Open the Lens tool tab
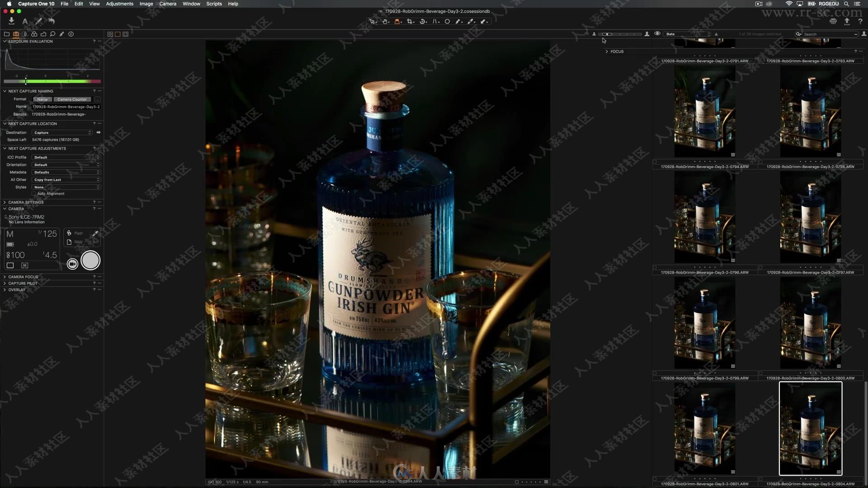 [25, 34]
